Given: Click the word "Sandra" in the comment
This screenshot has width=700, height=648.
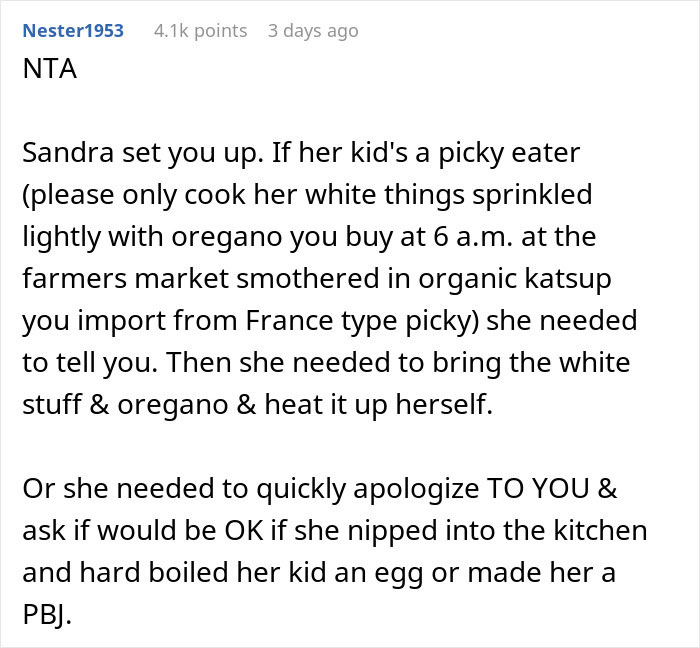Looking at the screenshot, I should click(x=68, y=153).
